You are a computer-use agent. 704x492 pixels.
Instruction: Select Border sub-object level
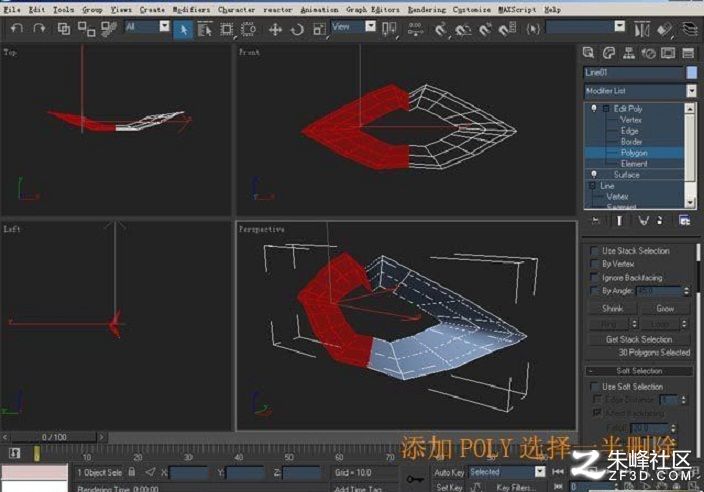pos(631,141)
